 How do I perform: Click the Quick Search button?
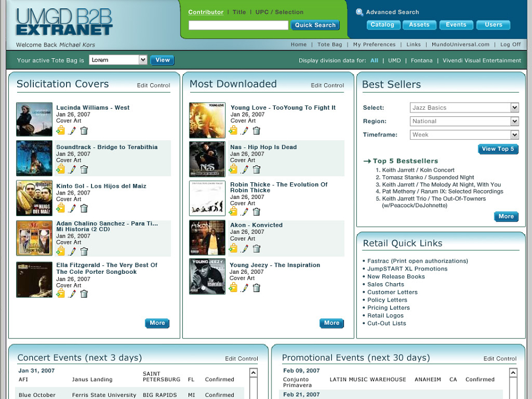point(315,25)
